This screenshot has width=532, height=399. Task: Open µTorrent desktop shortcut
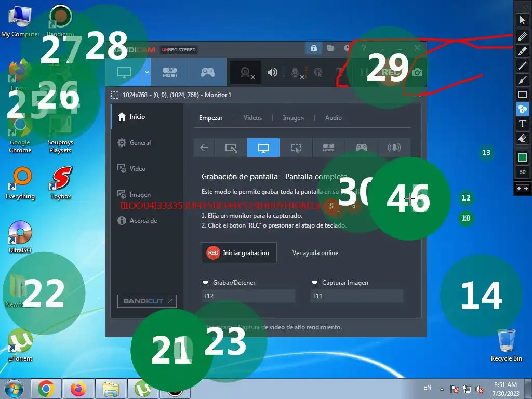(20, 345)
